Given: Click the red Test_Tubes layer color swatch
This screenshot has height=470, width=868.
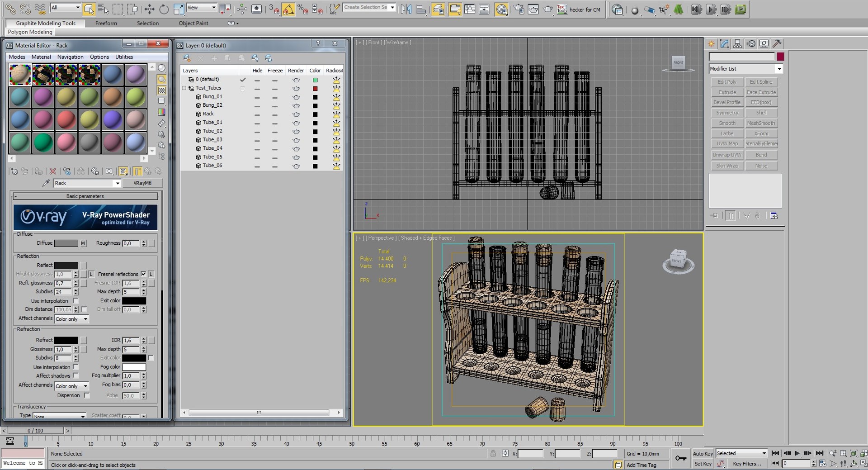Looking at the screenshot, I should click(x=315, y=89).
